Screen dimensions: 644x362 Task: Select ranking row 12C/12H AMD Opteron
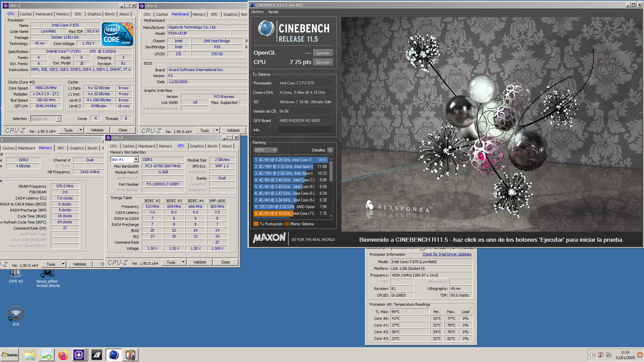click(x=290, y=207)
